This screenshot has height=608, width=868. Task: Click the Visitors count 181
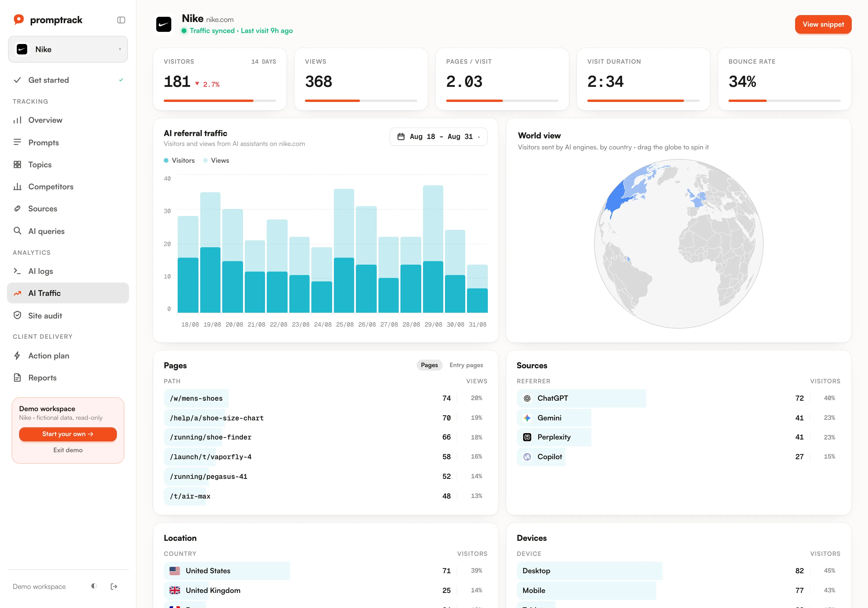(177, 82)
